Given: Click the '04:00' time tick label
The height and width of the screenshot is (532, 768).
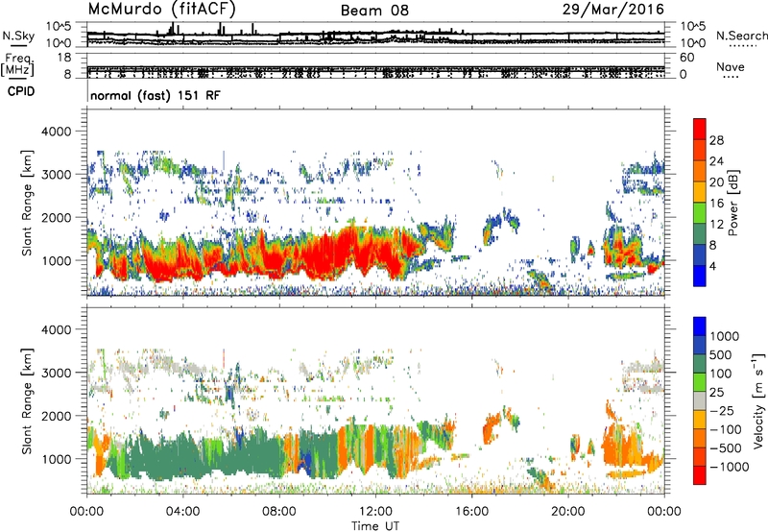Looking at the screenshot, I should [x=182, y=512].
